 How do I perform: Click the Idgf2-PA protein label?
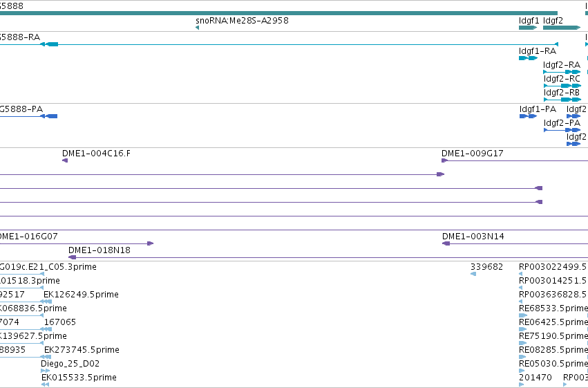point(562,123)
